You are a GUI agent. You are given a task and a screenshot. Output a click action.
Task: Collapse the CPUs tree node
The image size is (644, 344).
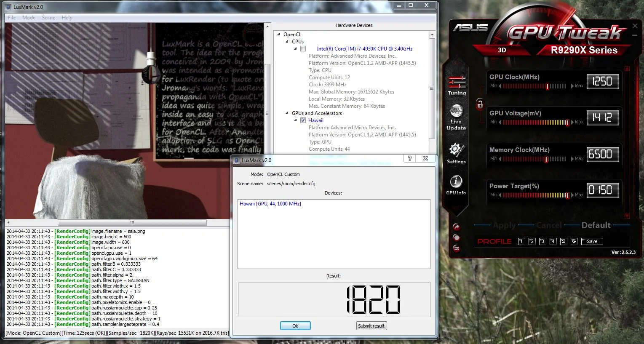tap(287, 42)
